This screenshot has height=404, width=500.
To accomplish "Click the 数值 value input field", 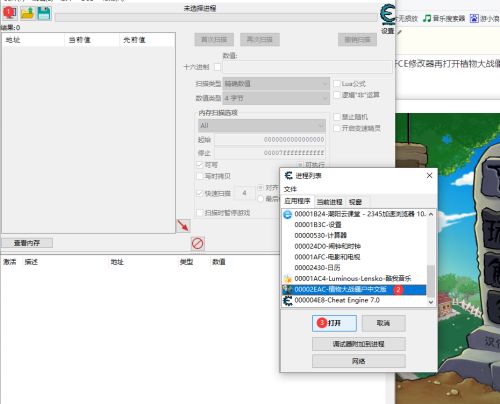I will pos(308,67).
